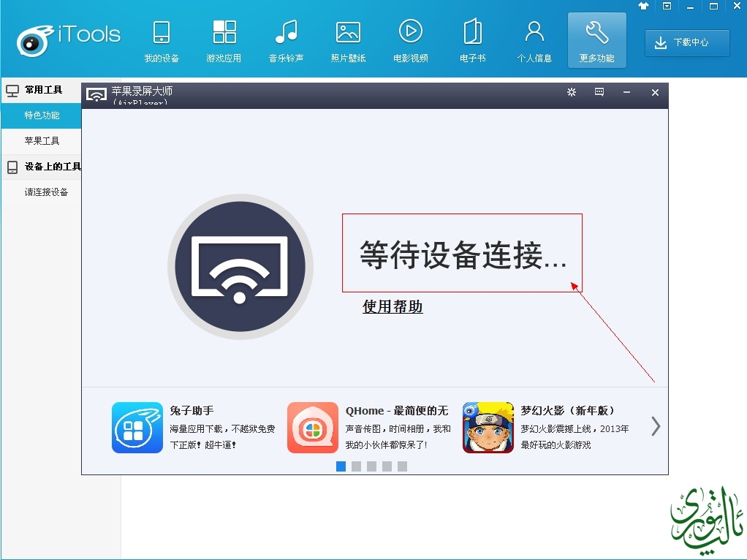Select 更多功能 wrench icon

click(x=596, y=33)
